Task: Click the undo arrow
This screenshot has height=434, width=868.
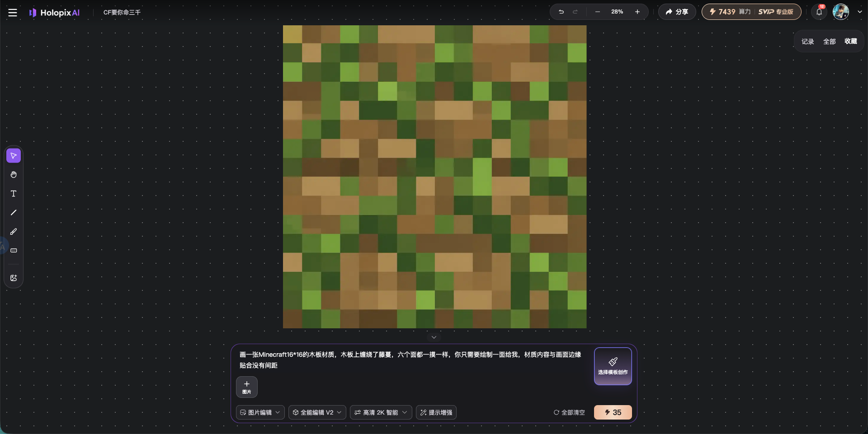Action: click(x=561, y=12)
